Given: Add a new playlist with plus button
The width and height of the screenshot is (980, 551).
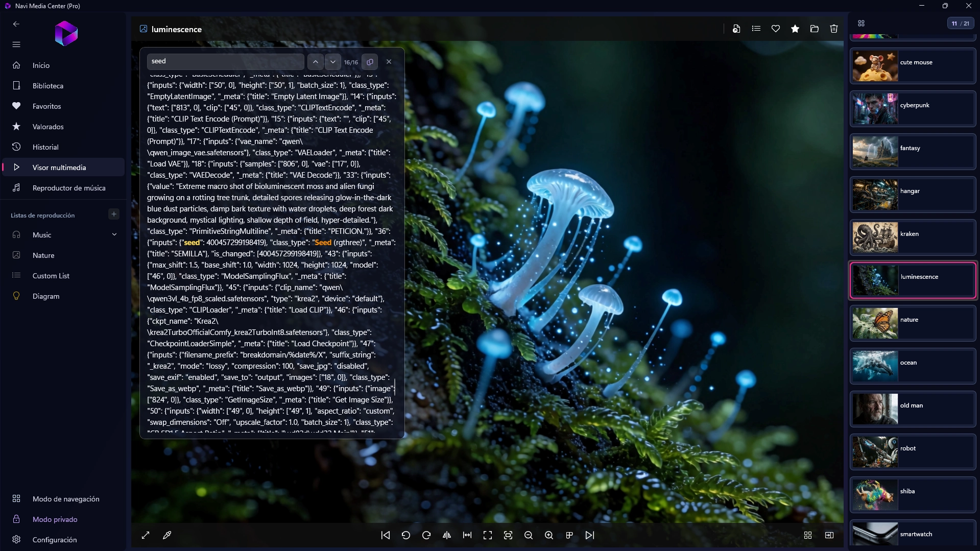Looking at the screenshot, I should [114, 214].
